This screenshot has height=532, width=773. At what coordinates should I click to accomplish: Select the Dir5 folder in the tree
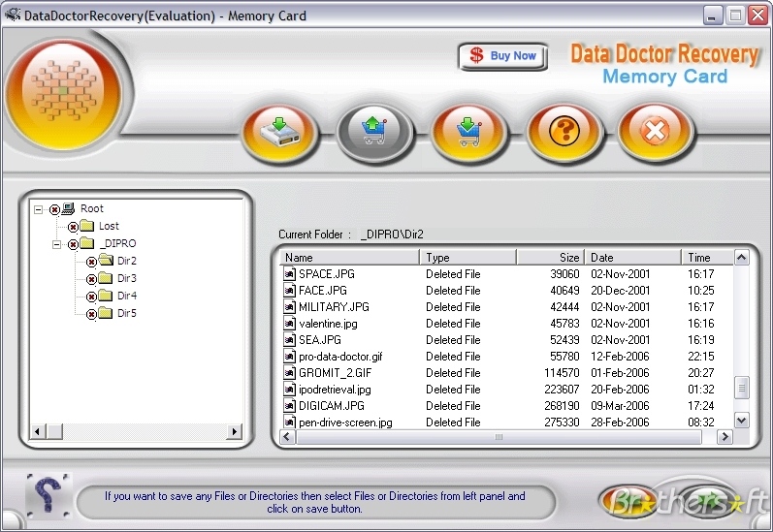click(x=127, y=313)
